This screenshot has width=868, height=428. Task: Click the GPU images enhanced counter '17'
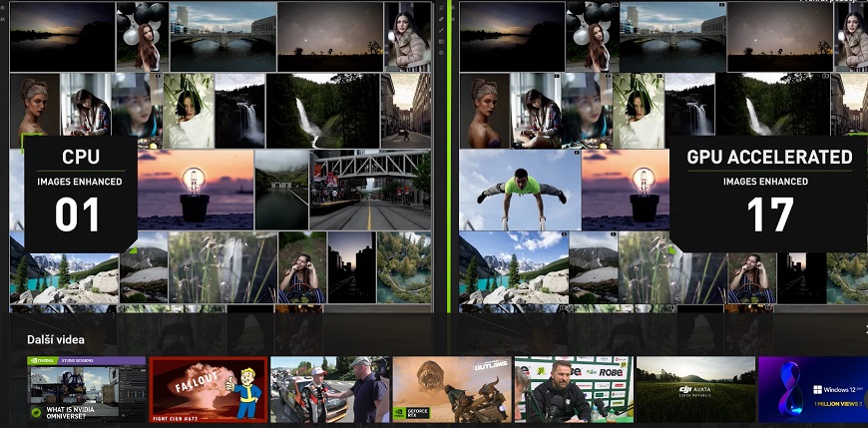pos(770,214)
